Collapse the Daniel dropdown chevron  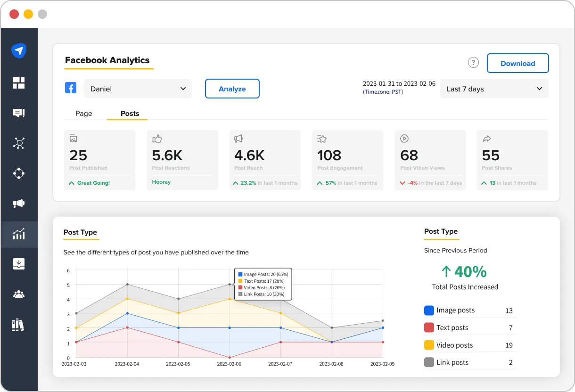(x=184, y=89)
